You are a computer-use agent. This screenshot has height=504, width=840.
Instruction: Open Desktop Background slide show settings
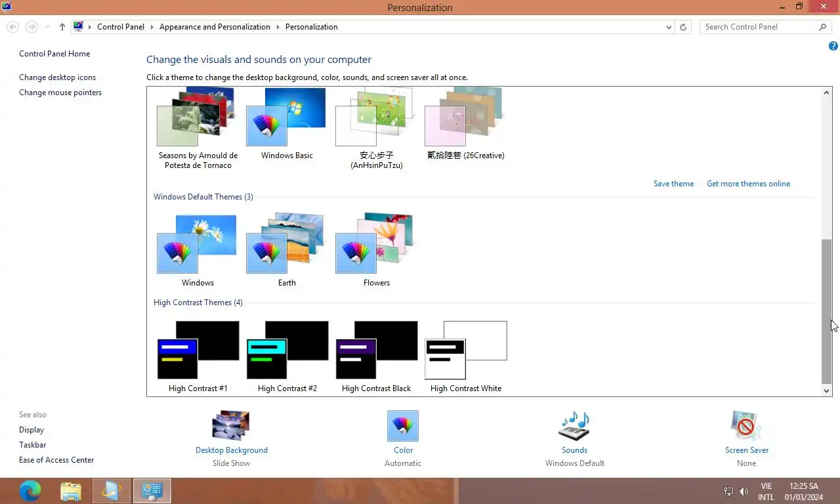click(231, 426)
